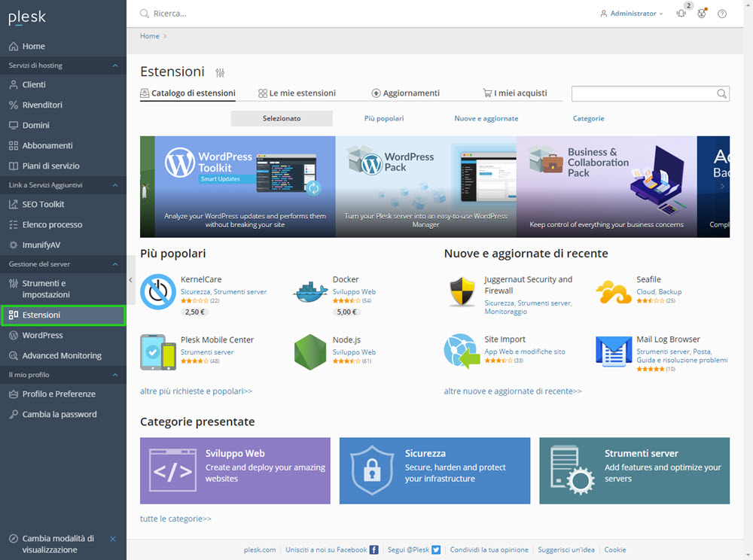Dismiss the Cambia modalità di visualizzazione item

(113, 539)
